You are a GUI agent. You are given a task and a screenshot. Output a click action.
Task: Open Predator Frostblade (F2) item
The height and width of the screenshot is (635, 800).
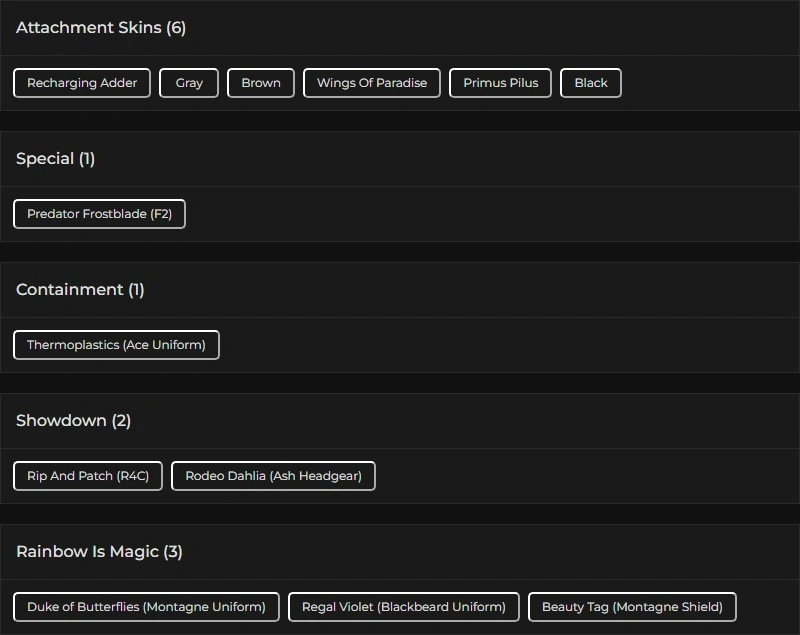(99, 214)
